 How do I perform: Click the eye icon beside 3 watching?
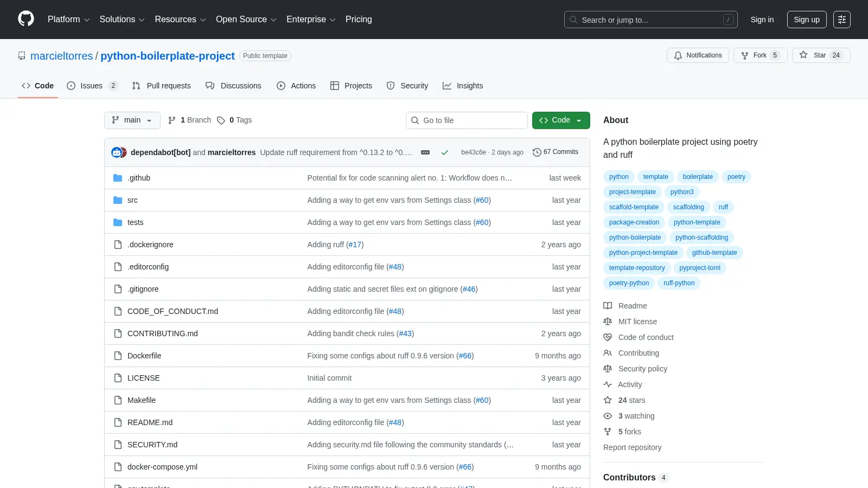coord(608,416)
